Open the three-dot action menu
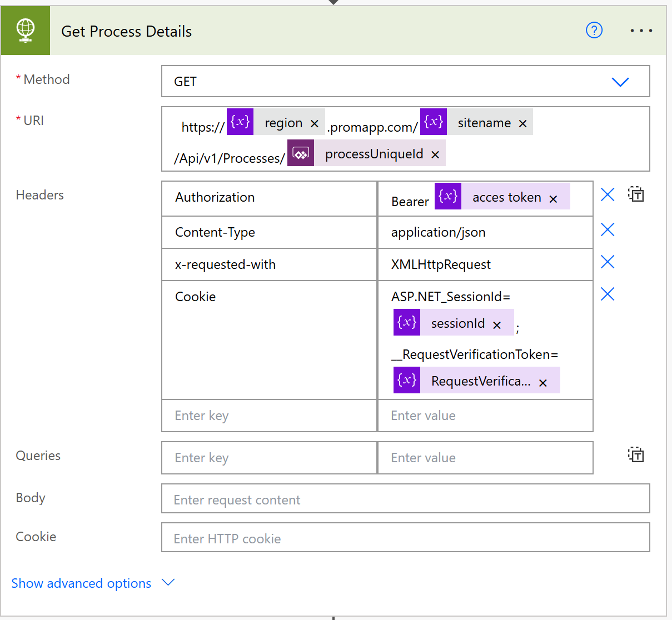Image resolution: width=672 pixels, height=620 pixels. coord(641,31)
